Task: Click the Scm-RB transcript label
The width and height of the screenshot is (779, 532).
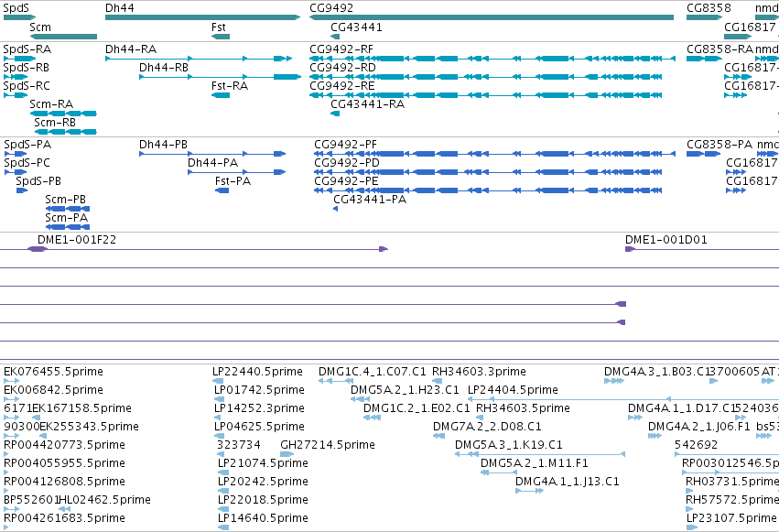Action: pyautogui.click(x=55, y=123)
